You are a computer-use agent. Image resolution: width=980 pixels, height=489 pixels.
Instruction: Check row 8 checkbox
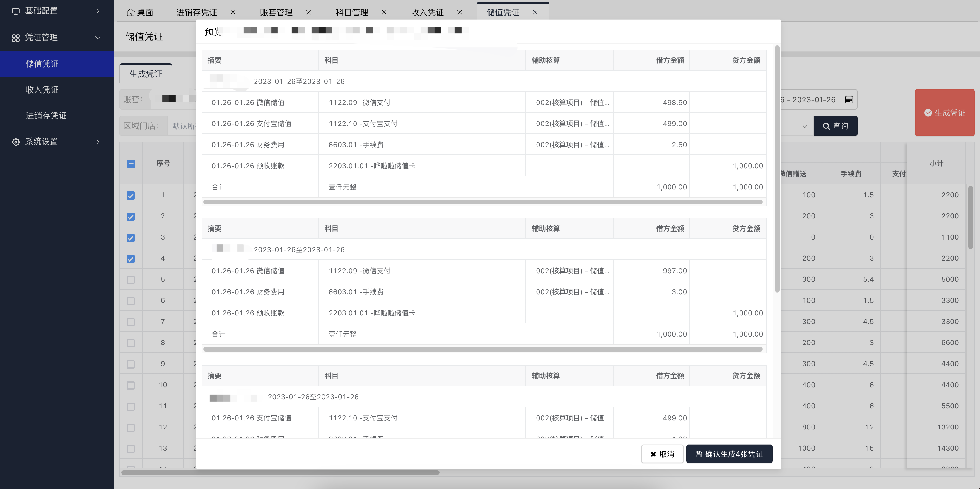click(x=131, y=343)
